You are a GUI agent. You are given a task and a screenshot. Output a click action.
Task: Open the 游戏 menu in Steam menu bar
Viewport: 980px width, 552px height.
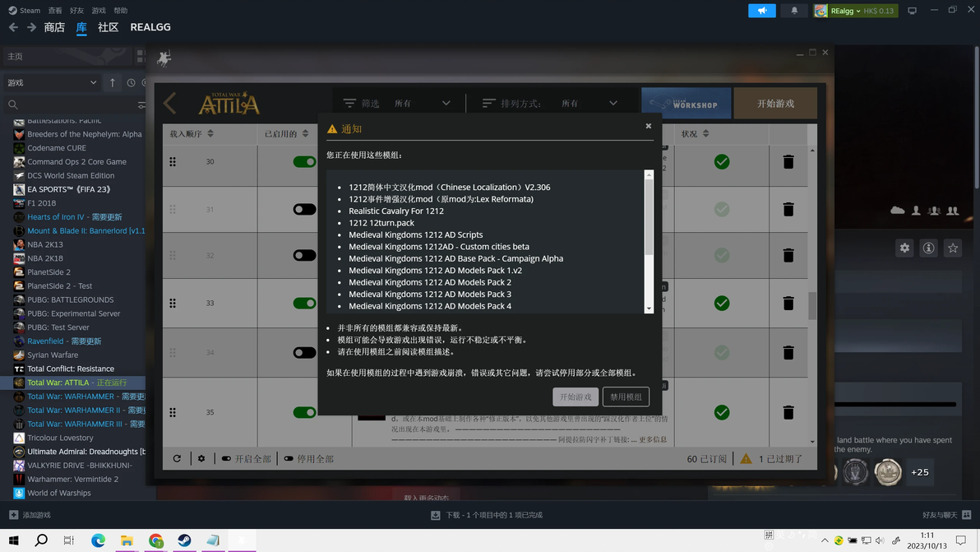99,11
